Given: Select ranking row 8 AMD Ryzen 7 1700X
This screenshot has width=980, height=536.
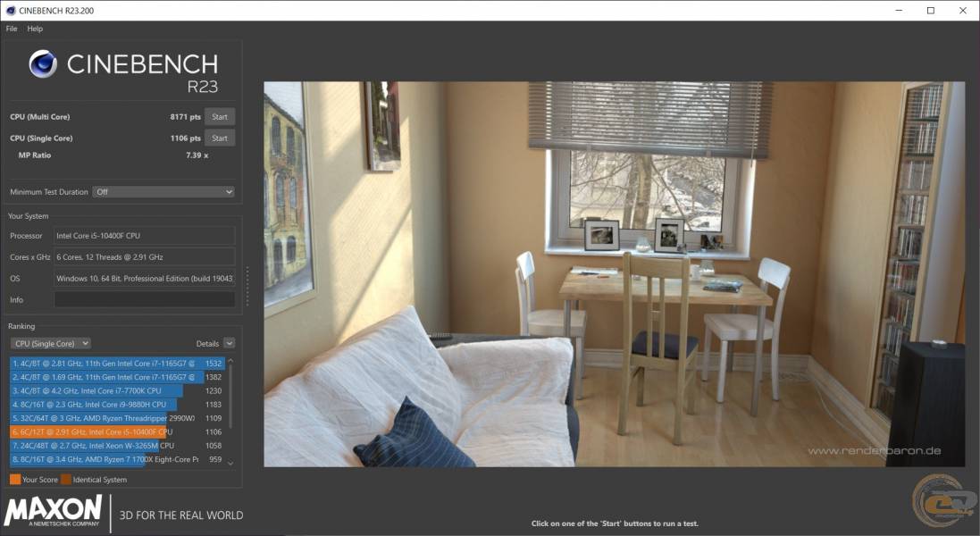Looking at the screenshot, I should point(117,459).
